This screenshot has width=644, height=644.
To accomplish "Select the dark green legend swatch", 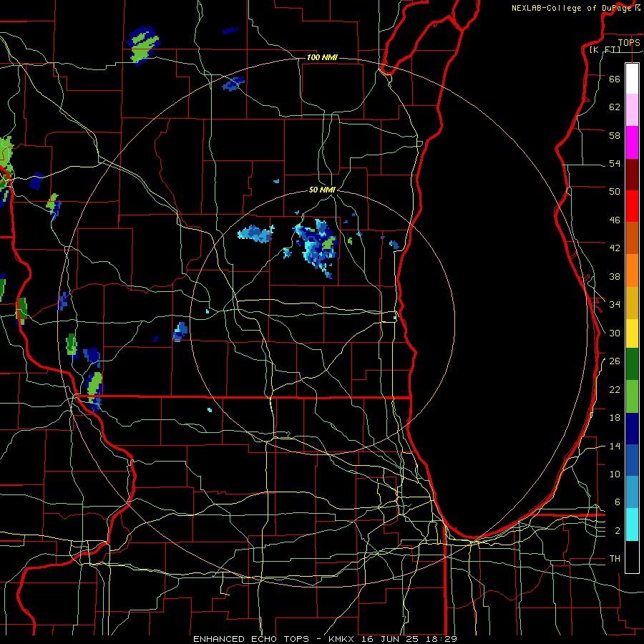I will [632, 364].
